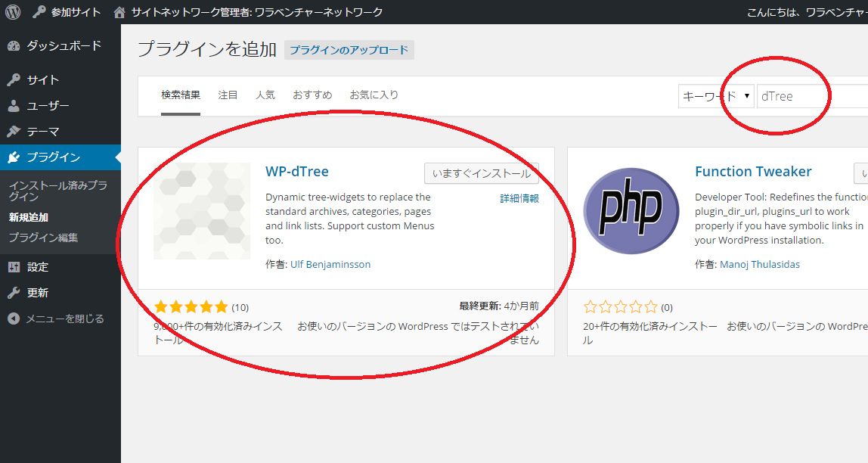Open インストール済みプラグイン submenu
Screen dimensions: 868x463
(58, 191)
